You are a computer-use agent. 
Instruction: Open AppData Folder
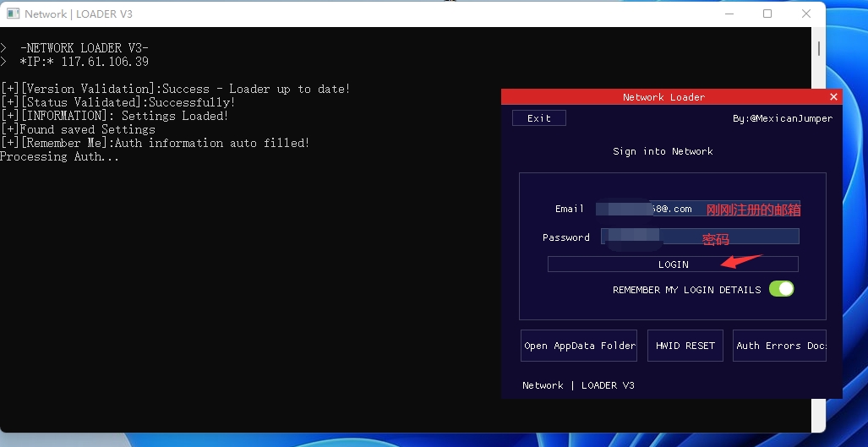[x=579, y=346]
